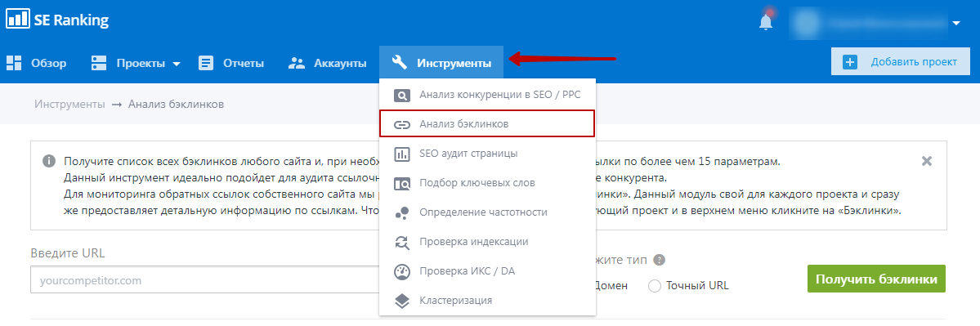The width and height of the screenshot is (980, 326).
Task: Expand the user account dropdown arrow
Action: point(956,24)
